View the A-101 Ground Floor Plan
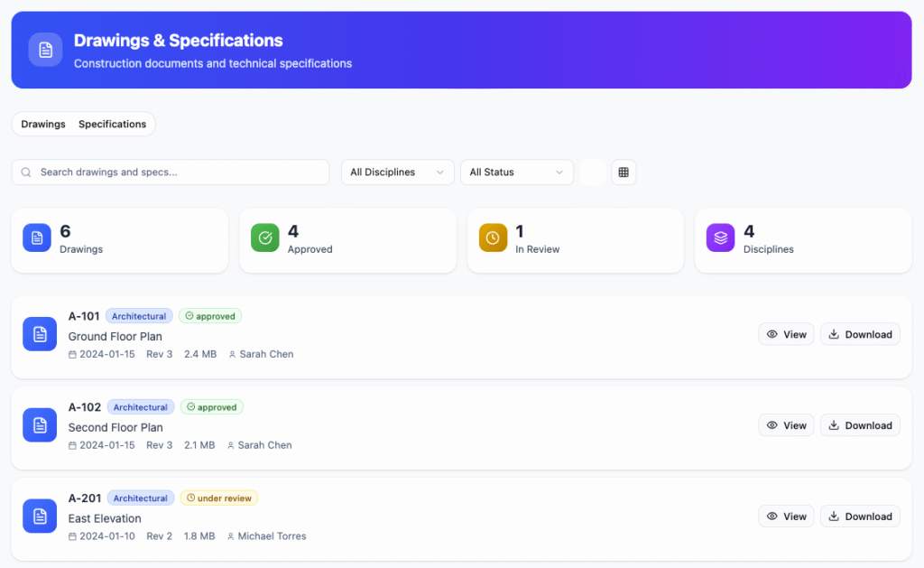 tap(786, 334)
